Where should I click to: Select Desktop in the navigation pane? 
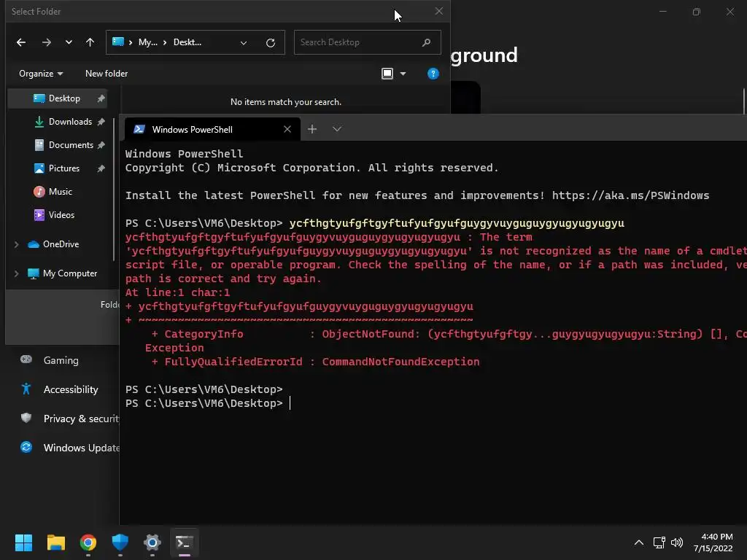click(57, 98)
